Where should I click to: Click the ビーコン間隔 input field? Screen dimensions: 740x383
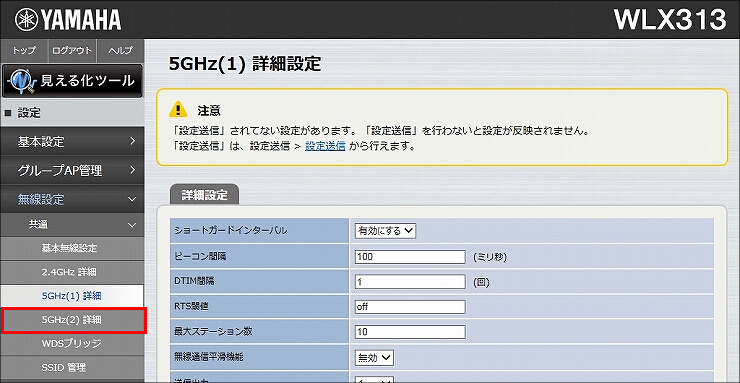point(410,257)
